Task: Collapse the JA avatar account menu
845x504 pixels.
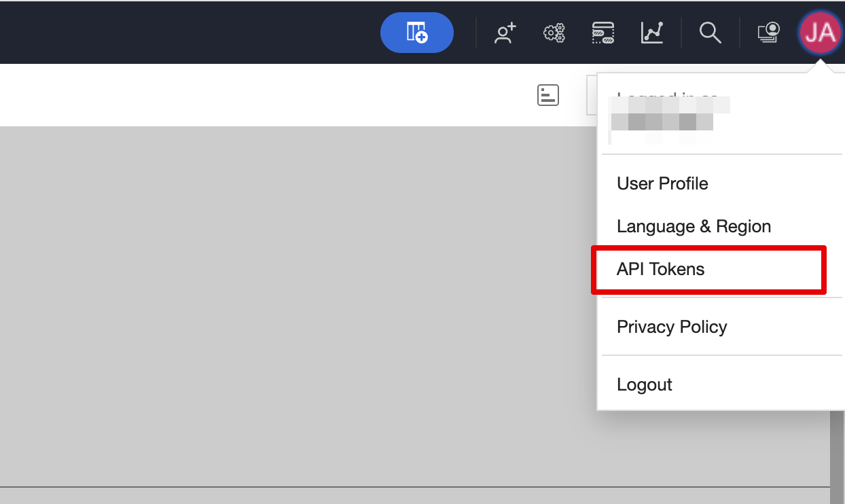Action: pyautogui.click(x=821, y=33)
